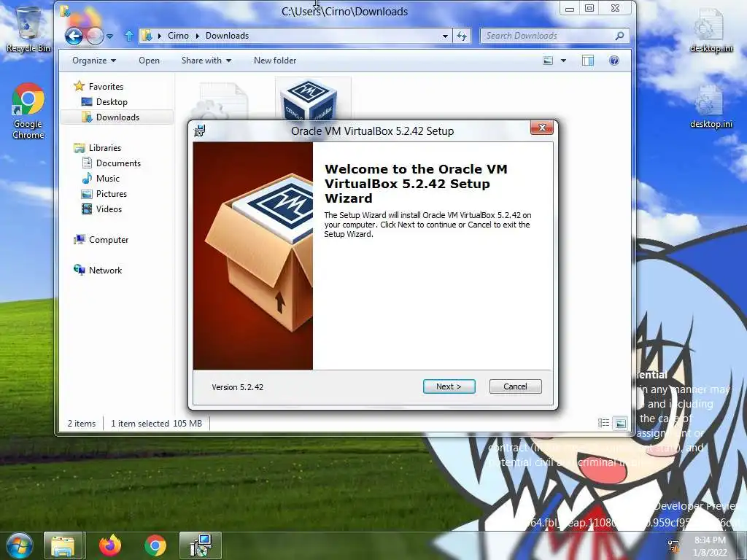Viewport: 747px width, 560px height.
Task: Launch Firefox from the taskbar
Action: (110, 545)
